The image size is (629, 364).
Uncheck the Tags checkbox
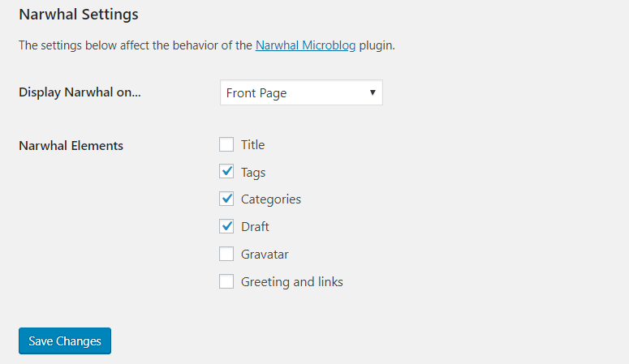(226, 173)
